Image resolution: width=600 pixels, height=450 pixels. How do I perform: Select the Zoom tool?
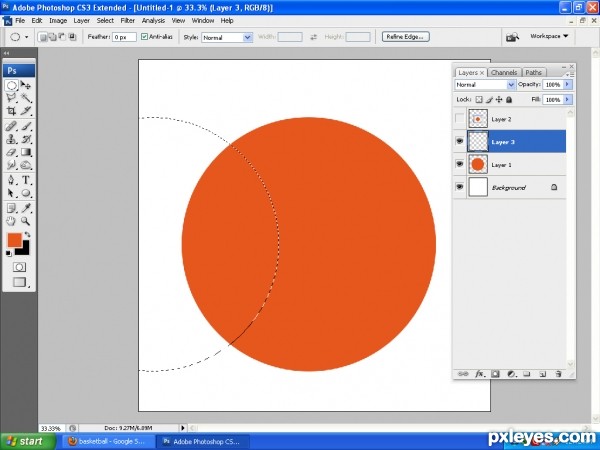26,221
